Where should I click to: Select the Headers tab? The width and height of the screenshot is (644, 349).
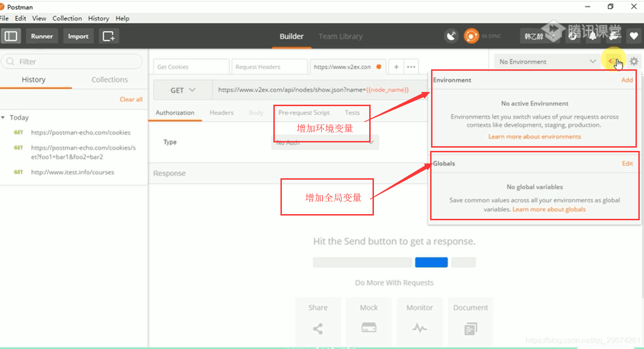221,113
